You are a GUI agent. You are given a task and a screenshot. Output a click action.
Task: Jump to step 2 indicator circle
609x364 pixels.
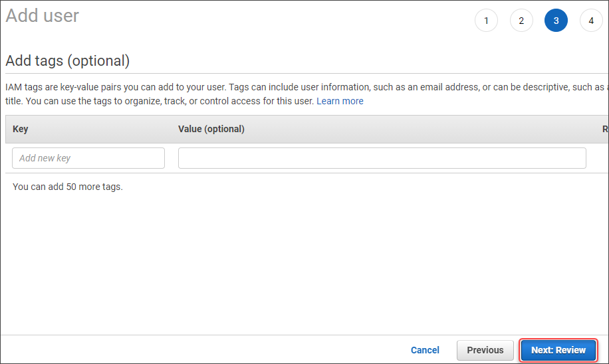(x=521, y=21)
